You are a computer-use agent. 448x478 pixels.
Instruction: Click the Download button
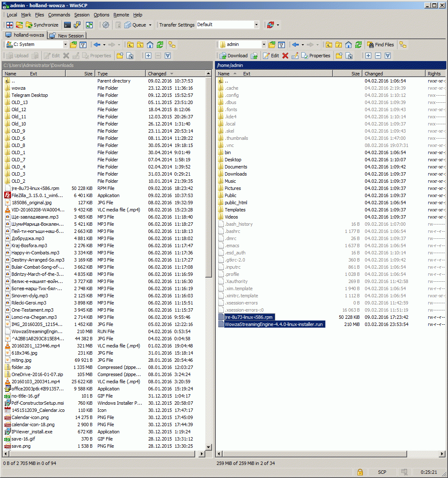pos(233,56)
